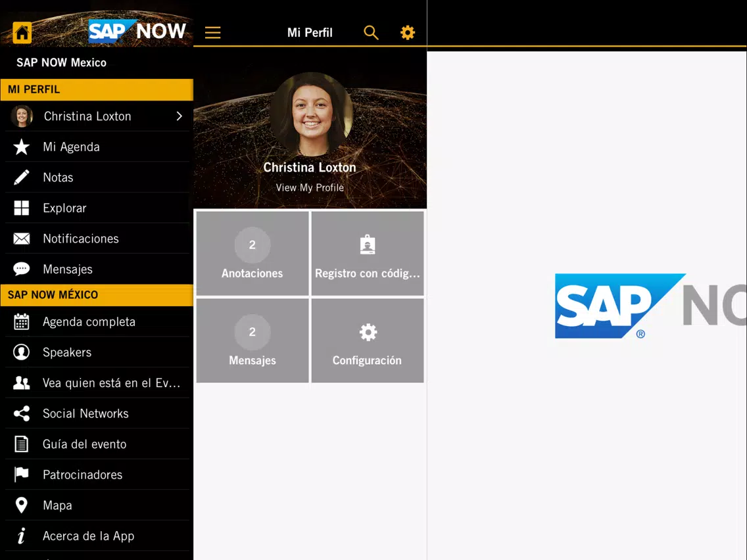Open the Agenda completa calendar icon

point(22,322)
